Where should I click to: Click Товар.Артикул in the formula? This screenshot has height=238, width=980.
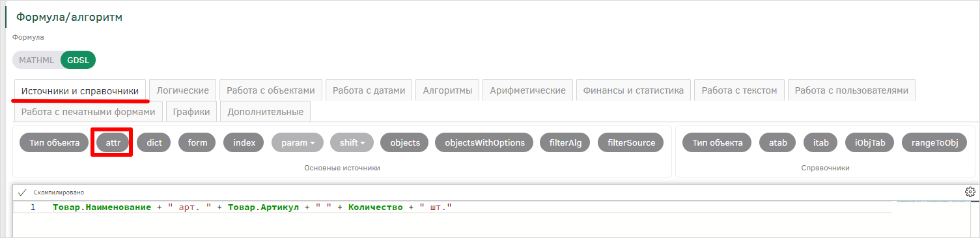[263, 207]
